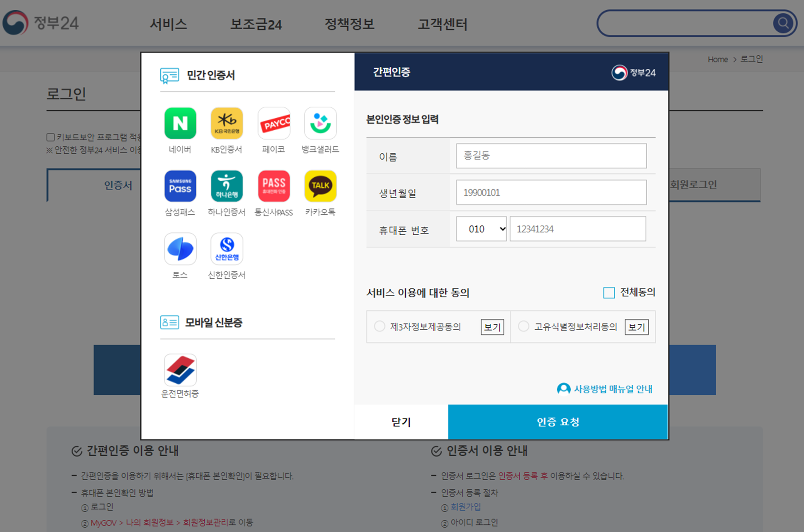Viewport: 804px width, 532px height.
Task: Choose the KB인증서 certificate icon
Action: coord(226,123)
